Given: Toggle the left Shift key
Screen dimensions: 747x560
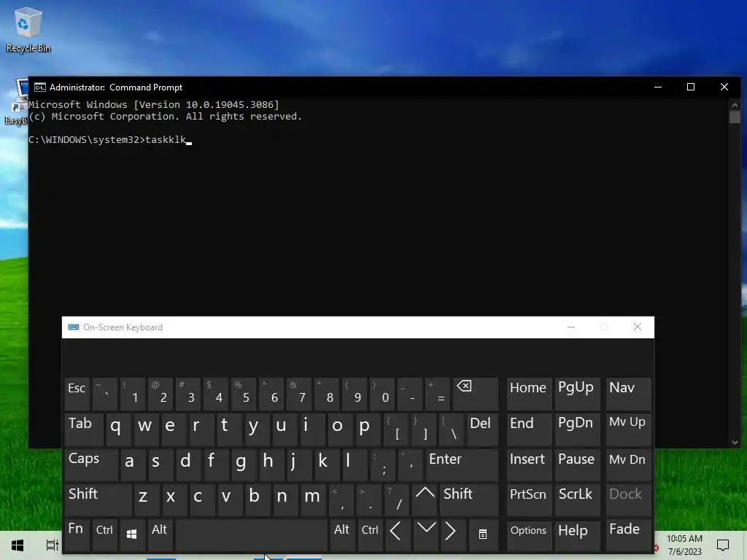Looking at the screenshot, I should [x=98, y=499].
